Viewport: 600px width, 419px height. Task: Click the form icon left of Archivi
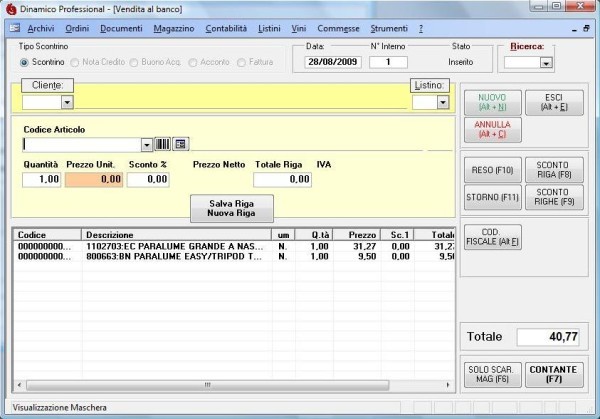click(15, 28)
